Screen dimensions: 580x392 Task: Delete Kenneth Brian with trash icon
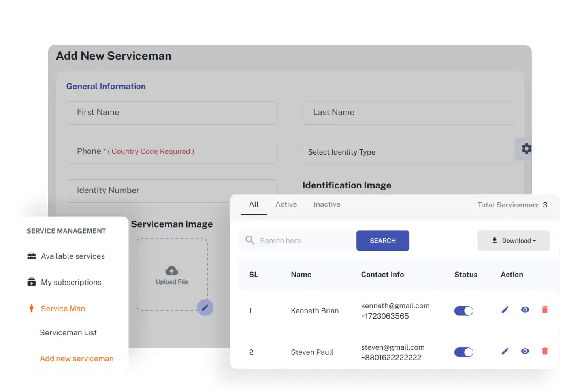pos(545,310)
